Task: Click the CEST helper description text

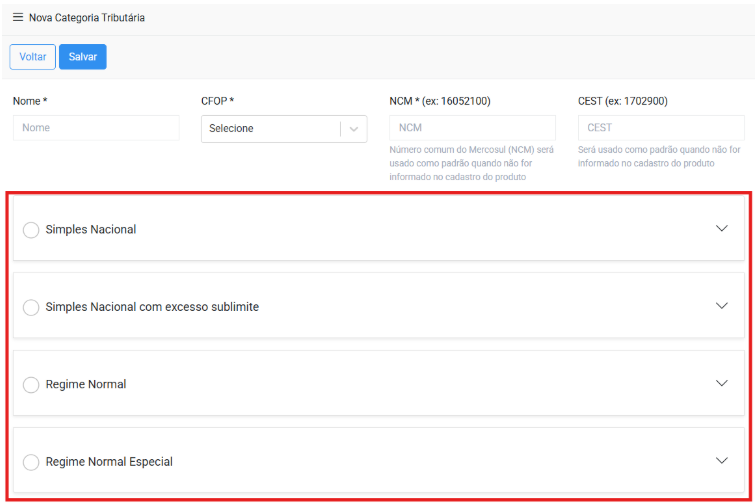Action: 659,156
